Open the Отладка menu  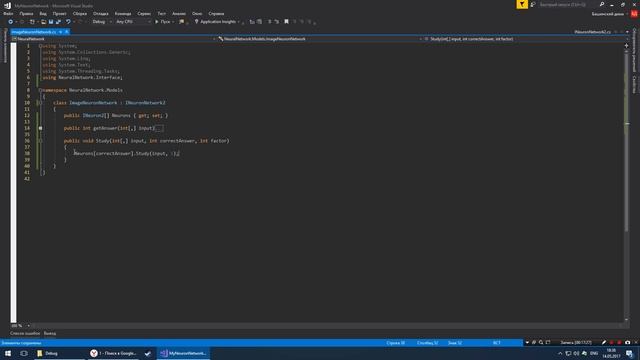click(x=100, y=13)
